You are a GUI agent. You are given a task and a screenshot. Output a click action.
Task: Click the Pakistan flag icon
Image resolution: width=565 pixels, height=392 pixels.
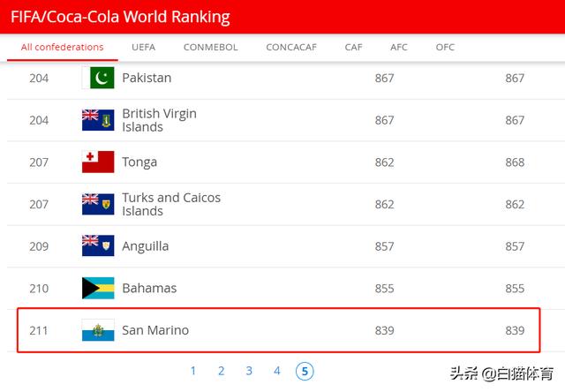pos(98,78)
